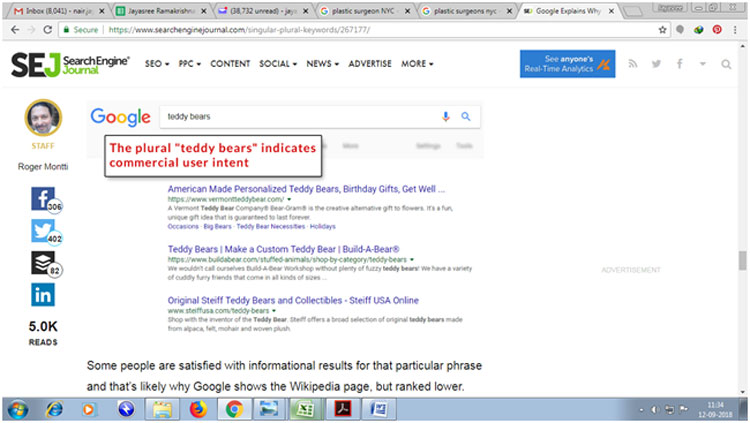Image resolution: width=750 pixels, height=423 pixels.
Task: Expand the SOCIAL dropdown menu
Action: point(278,64)
